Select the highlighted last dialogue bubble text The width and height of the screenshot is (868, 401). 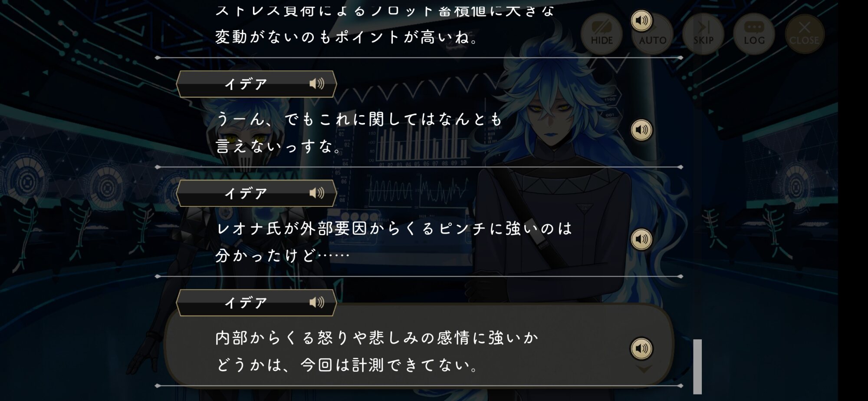377,351
